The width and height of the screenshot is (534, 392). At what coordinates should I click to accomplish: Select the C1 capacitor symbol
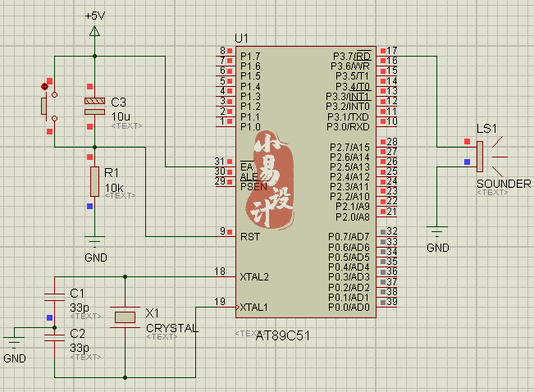click(x=54, y=297)
